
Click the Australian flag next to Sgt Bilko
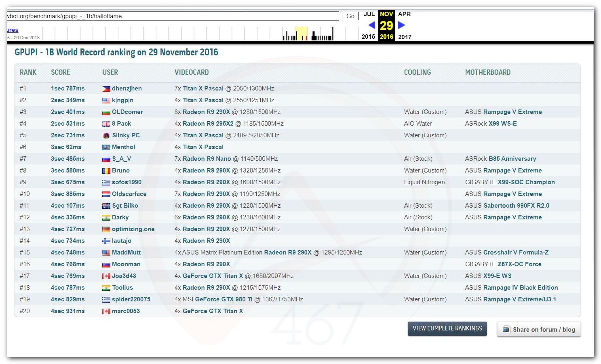click(x=106, y=206)
